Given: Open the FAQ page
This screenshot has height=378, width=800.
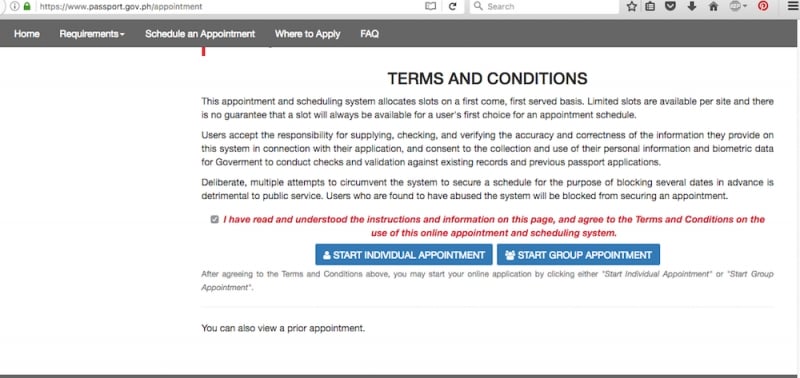Looking at the screenshot, I should pos(369,34).
